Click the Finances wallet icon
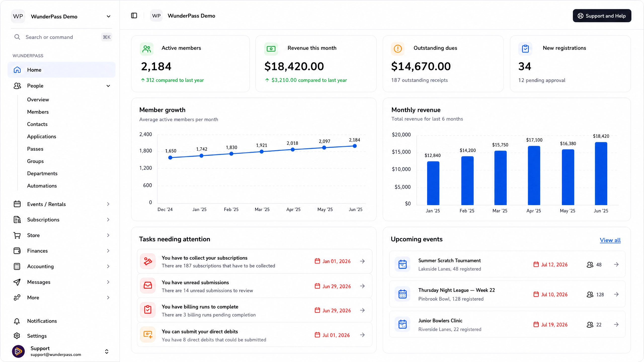The width and height of the screenshot is (644, 362). coord(17,251)
